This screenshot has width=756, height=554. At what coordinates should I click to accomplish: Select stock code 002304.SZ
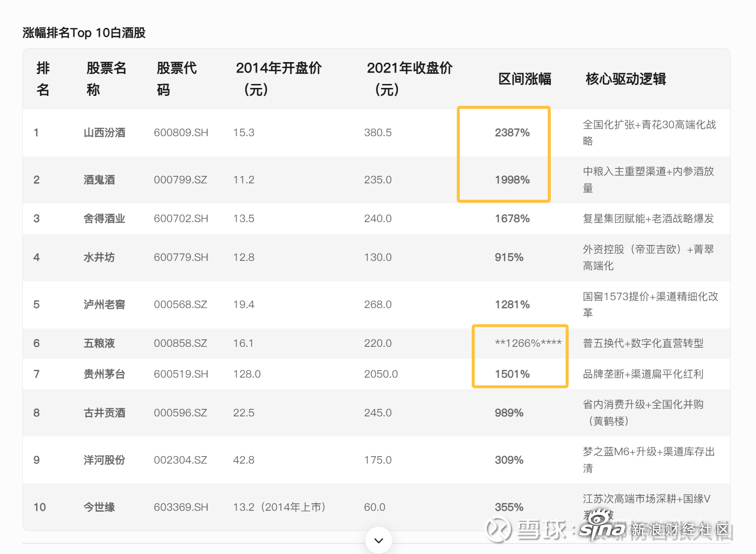(180, 460)
